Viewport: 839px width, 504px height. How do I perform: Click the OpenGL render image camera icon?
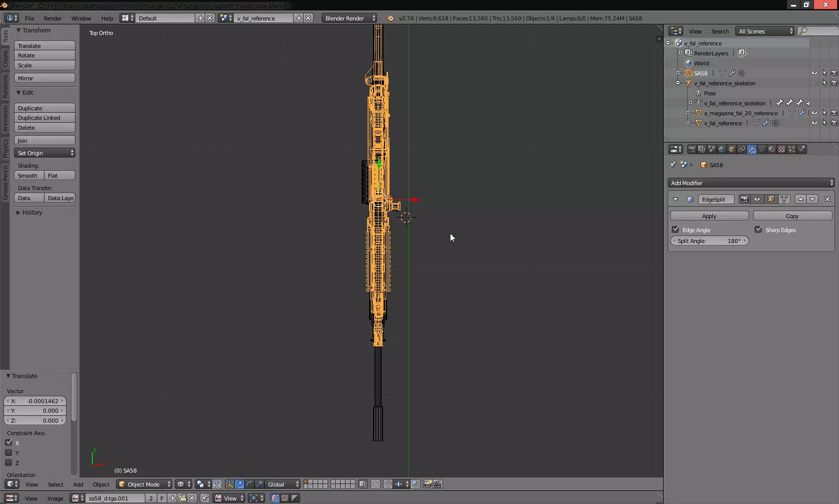coord(427,484)
